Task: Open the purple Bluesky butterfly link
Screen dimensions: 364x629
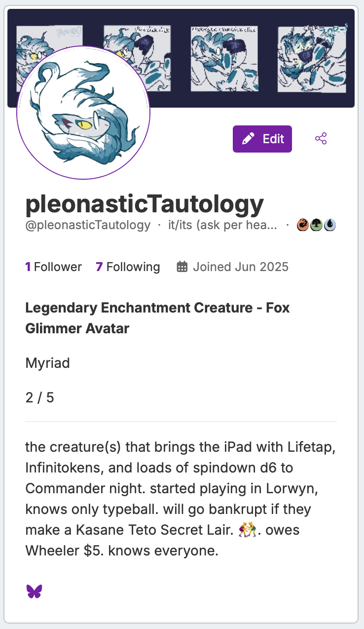Action: (x=34, y=591)
